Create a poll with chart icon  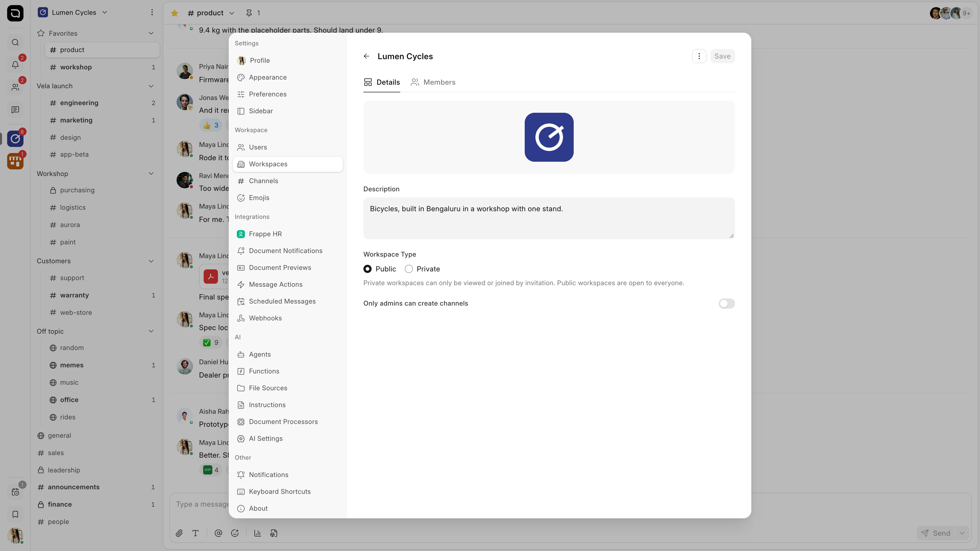[258, 533]
